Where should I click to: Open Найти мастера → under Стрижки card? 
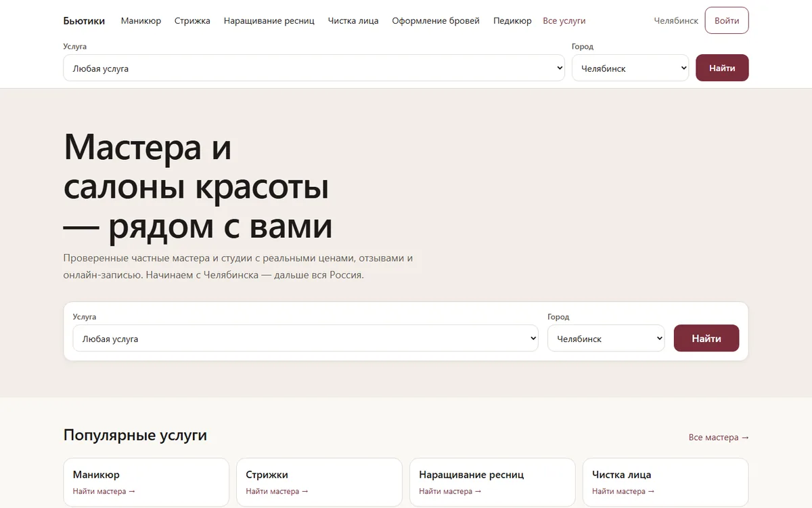click(x=277, y=491)
